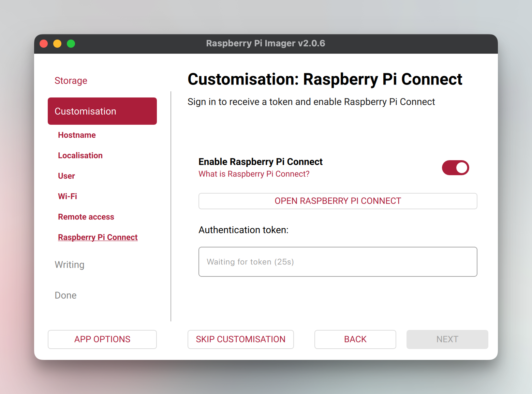Go to Hostname customisation section

click(77, 135)
